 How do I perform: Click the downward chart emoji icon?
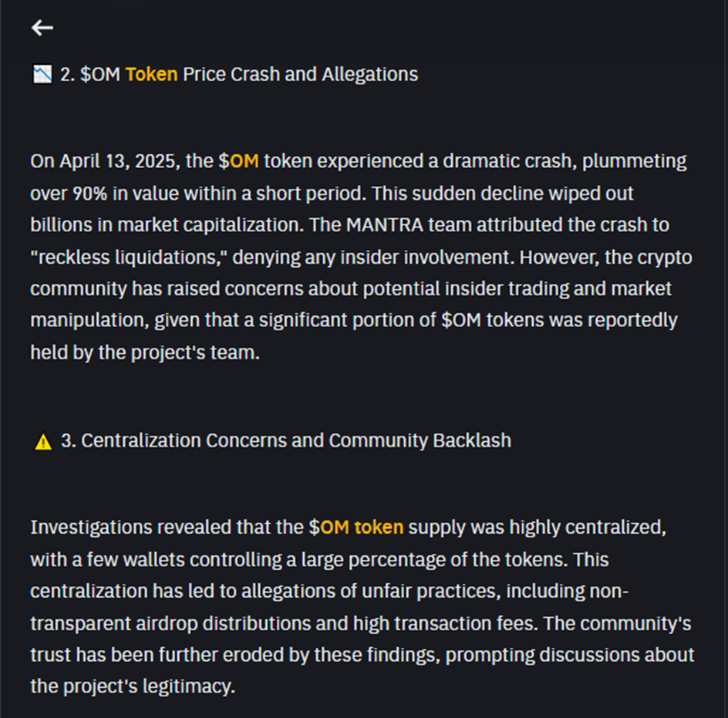[x=42, y=74]
